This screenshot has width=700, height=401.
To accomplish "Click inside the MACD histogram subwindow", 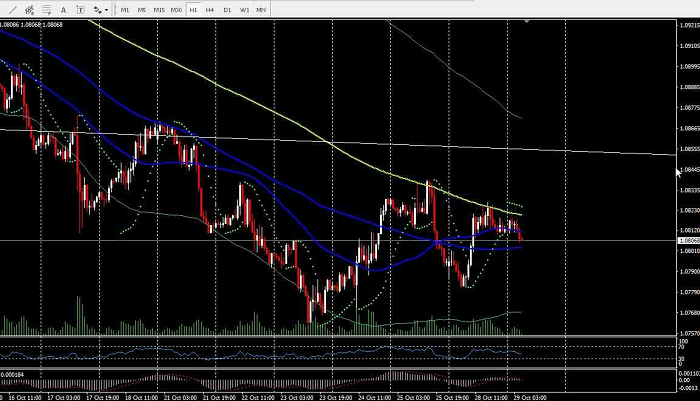I will 300,381.
